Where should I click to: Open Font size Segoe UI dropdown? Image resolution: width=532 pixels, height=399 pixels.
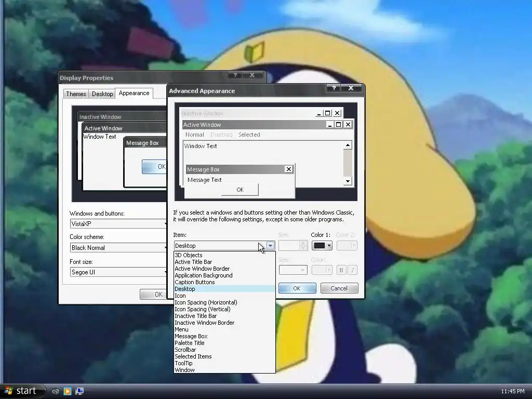(119, 272)
